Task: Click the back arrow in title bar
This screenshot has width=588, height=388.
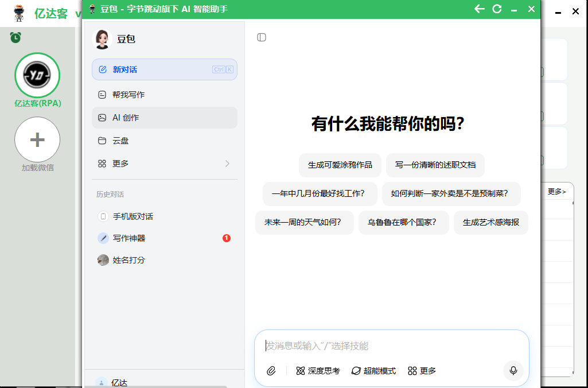Action: 480,9
